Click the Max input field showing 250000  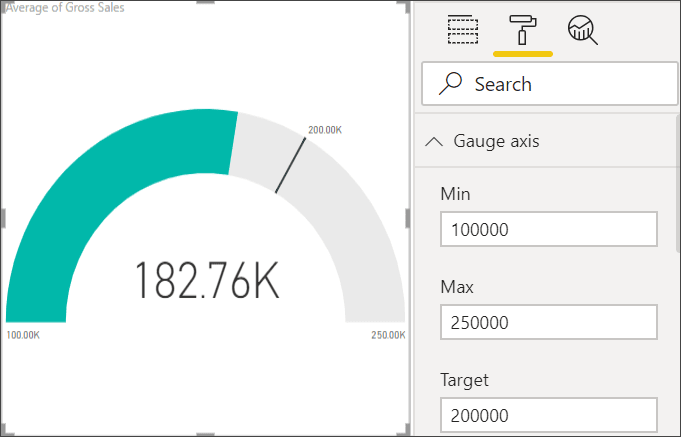(549, 322)
